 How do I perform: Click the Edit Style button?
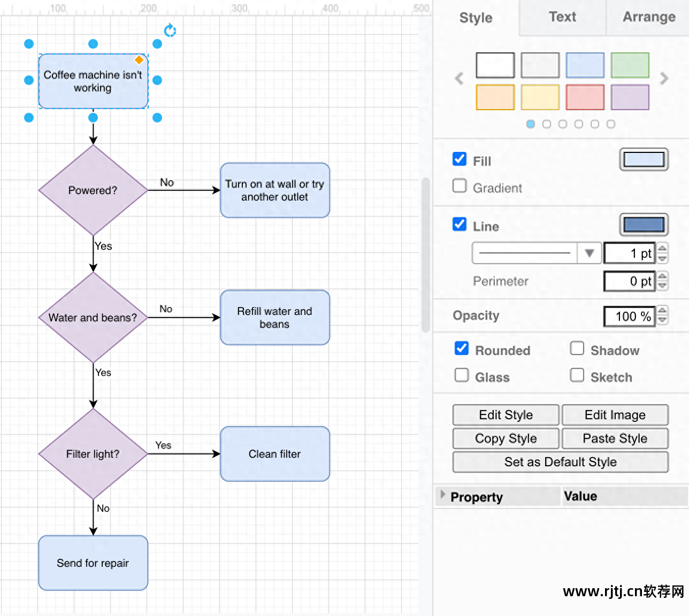(x=506, y=415)
